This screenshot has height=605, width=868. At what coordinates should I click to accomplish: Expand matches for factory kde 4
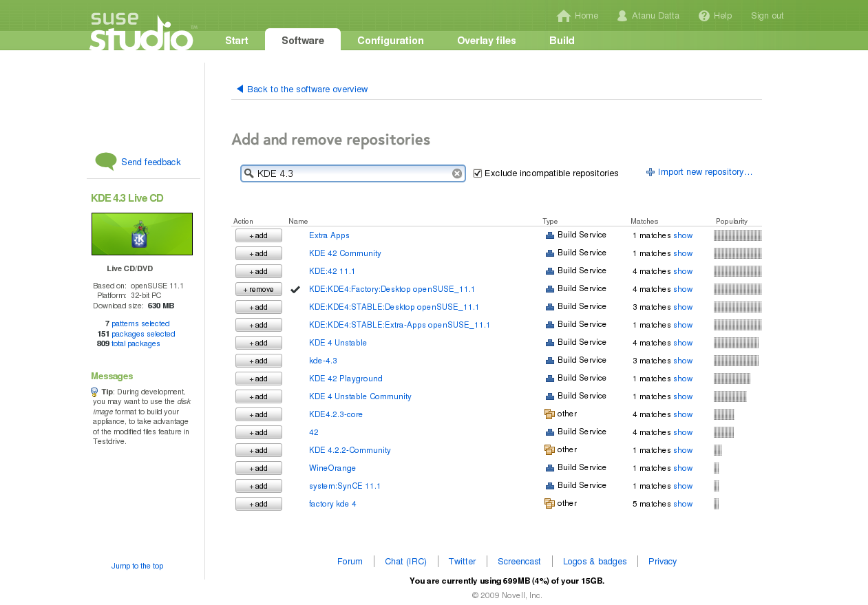pyautogui.click(x=683, y=504)
